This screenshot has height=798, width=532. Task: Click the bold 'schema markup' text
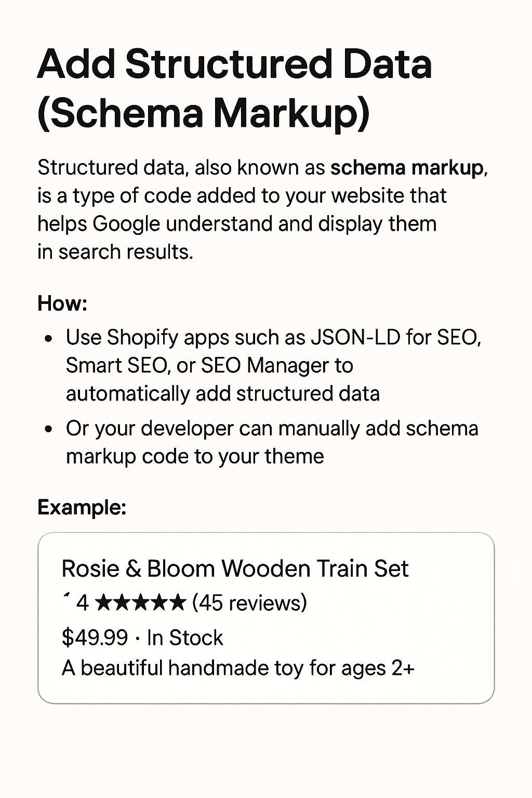point(407,168)
